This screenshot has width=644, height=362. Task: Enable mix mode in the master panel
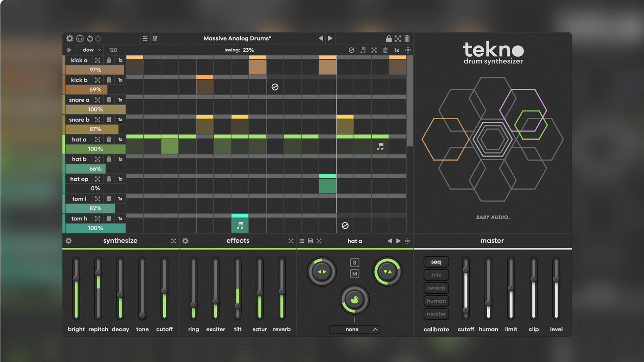click(x=436, y=275)
